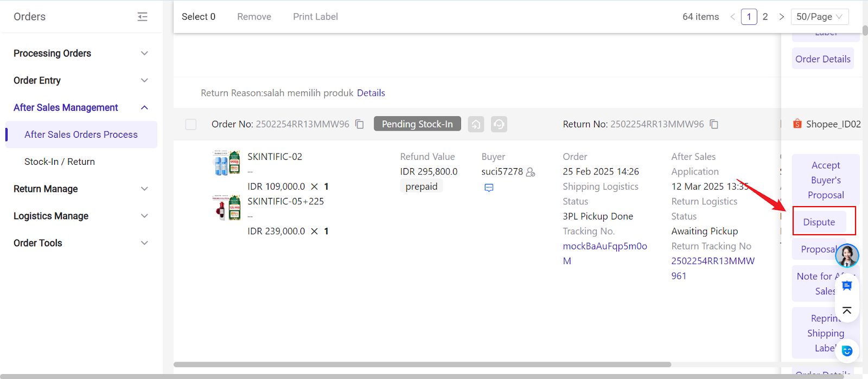Click Print Label in the toolbar
This screenshot has height=379, width=868.
[315, 17]
